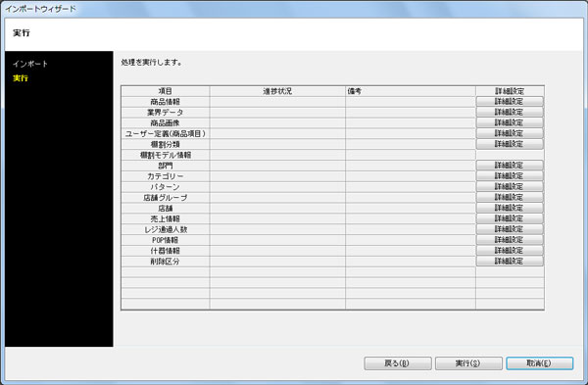Open 詳細設定 for 商品情報 row
588x385 pixels.
coord(510,102)
